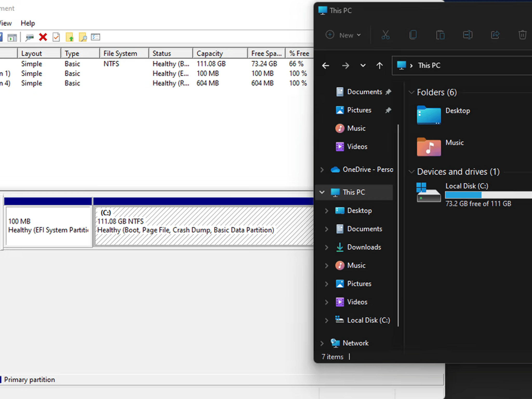Go forward with the right arrow in File Explorer
Screen dimensions: 532x399
345,66
